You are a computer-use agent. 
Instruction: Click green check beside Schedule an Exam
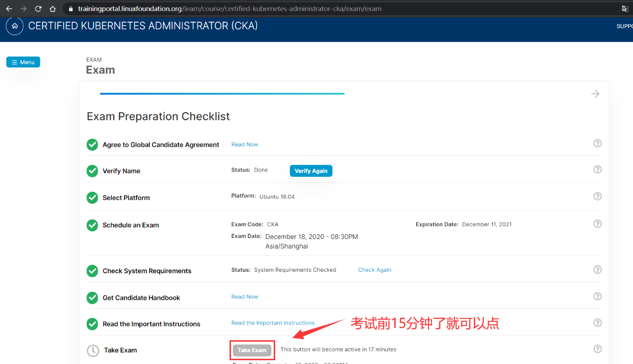pyautogui.click(x=92, y=225)
